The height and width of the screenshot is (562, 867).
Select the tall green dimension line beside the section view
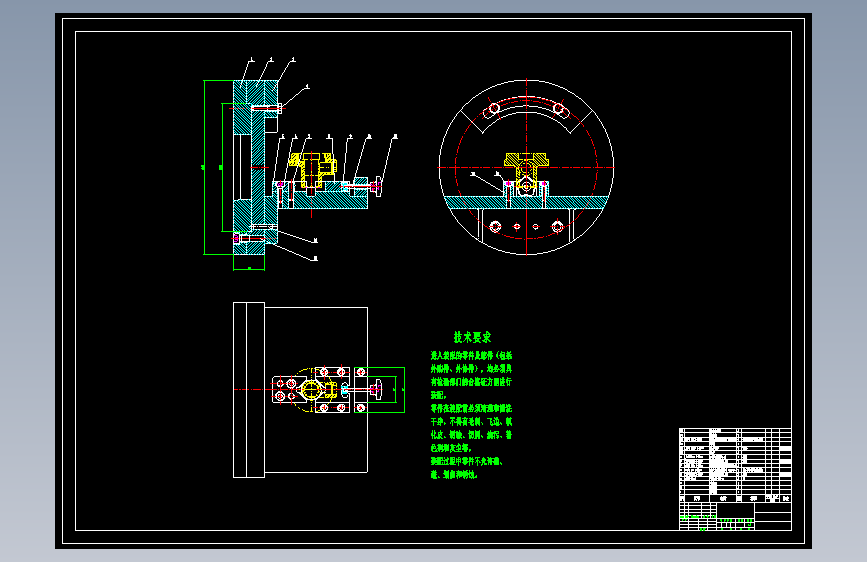[205, 168]
